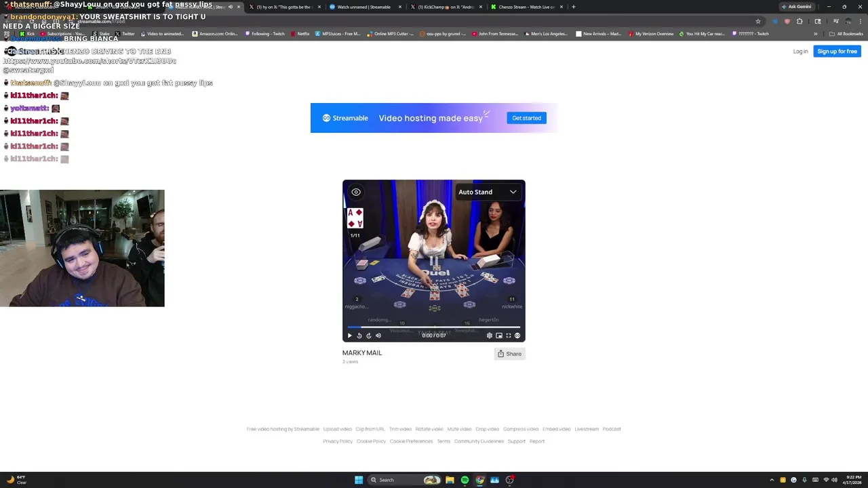The height and width of the screenshot is (488, 868).
Task: Show hidden system tray icons
Action: click(x=772, y=480)
